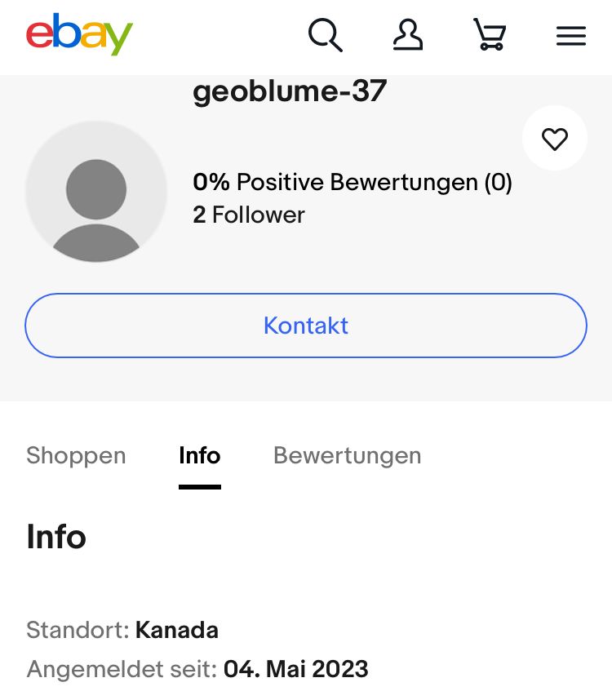Go to eBay home via logo
Screen dimensions: 612x700
(79, 35)
